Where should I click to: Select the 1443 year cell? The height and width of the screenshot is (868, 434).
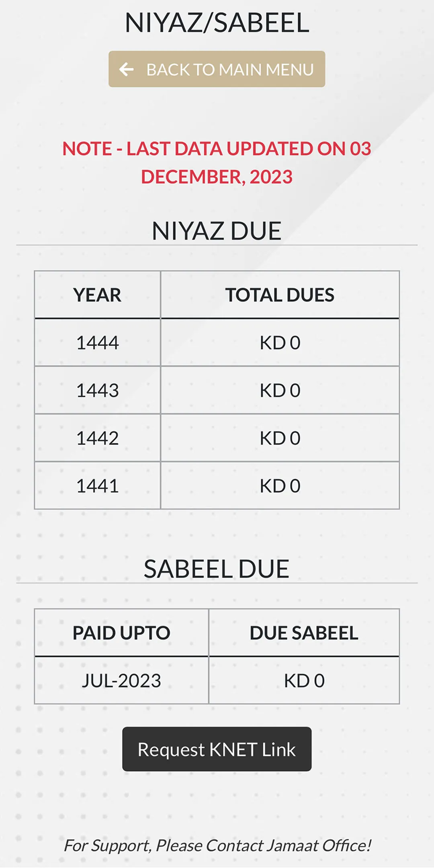(97, 391)
